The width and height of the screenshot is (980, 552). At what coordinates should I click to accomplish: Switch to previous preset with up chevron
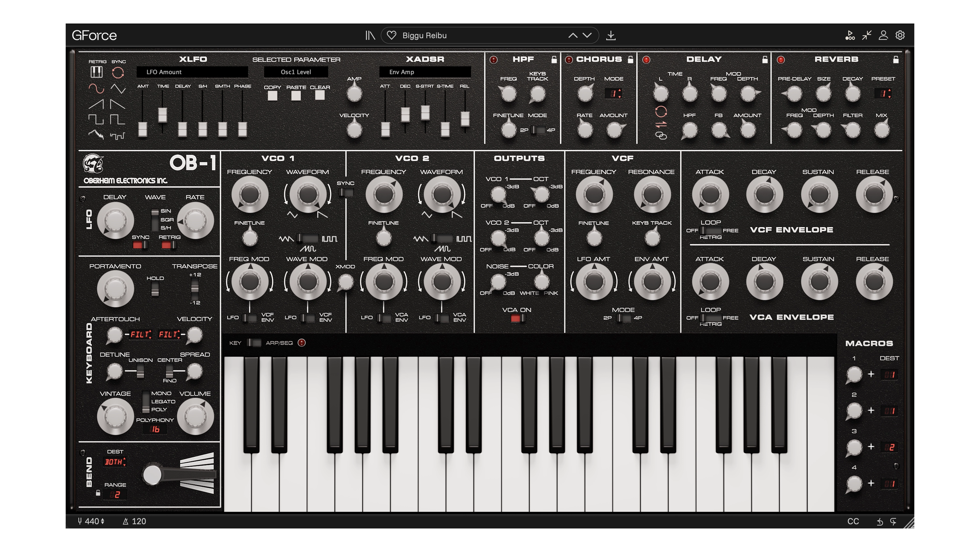(x=573, y=35)
